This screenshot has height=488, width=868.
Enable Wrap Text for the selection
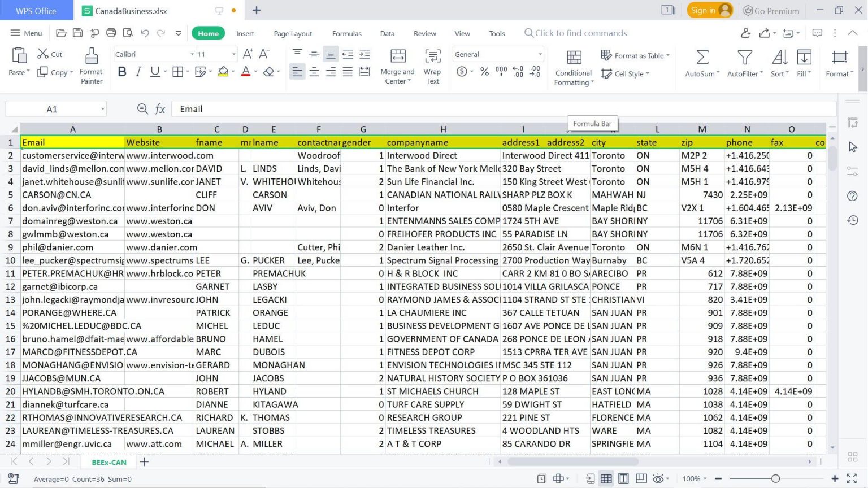(432, 65)
